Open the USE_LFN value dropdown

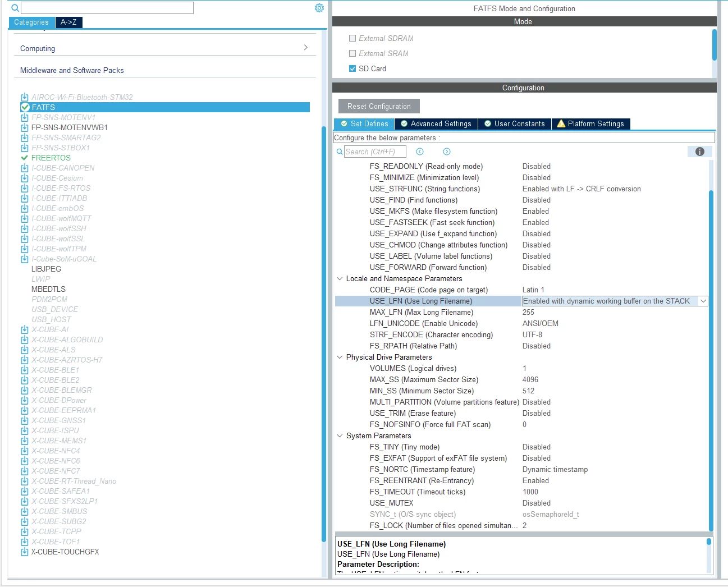click(703, 301)
